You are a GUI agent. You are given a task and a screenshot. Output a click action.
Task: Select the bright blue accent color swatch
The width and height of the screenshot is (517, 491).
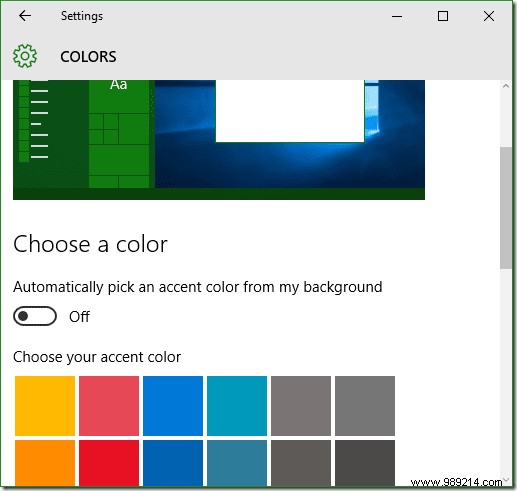point(173,406)
